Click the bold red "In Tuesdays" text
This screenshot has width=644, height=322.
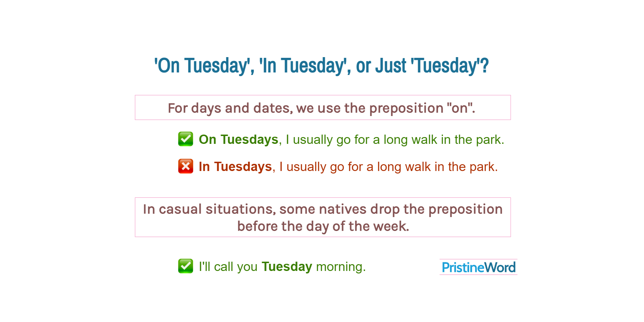coord(235,167)
